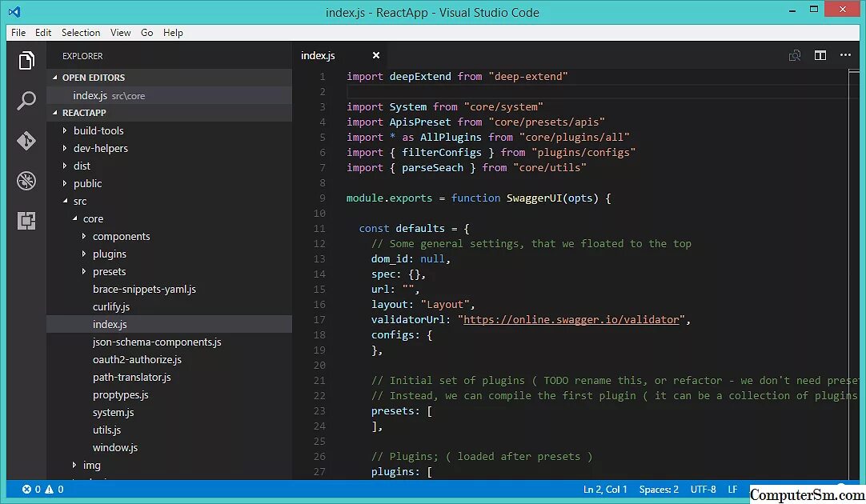Click line number 9 in the gutter
The image size is (866, 504).
[323, 198]
